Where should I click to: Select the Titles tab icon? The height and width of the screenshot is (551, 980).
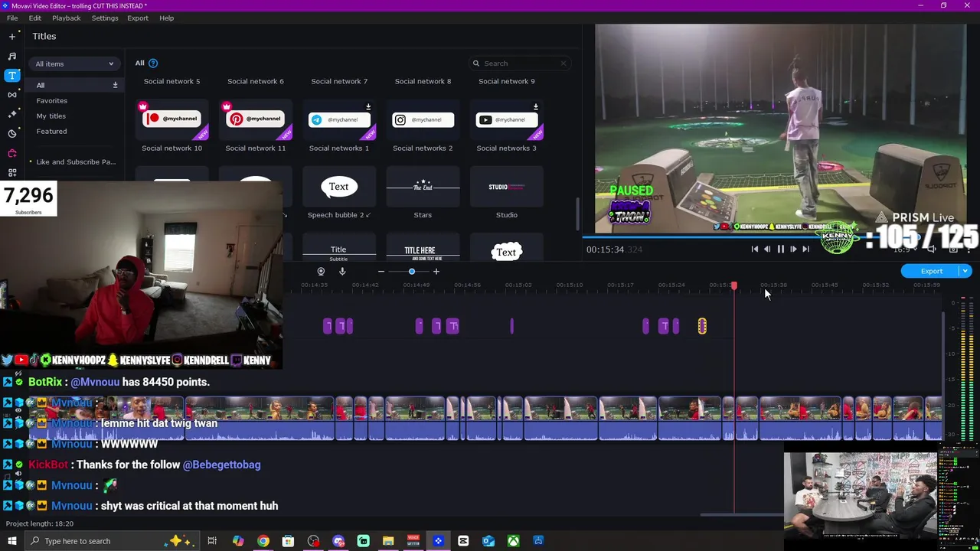pos(11,75)
